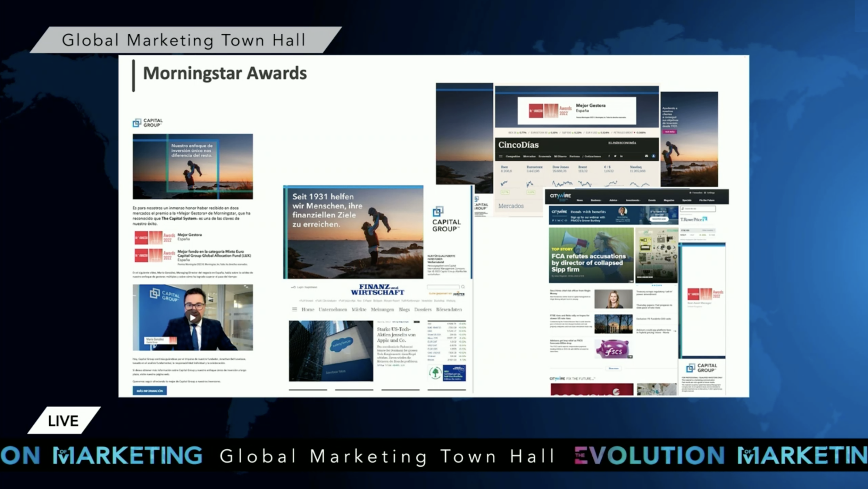Click the MÁS INFORMACIÓN button
Viewport: 868px width, 489px height.
pos(149,391)
